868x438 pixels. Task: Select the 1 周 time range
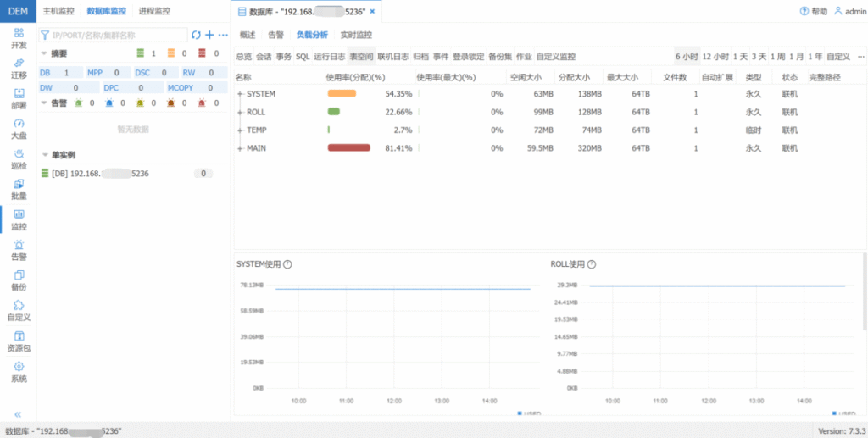click(x=777, y=57)
